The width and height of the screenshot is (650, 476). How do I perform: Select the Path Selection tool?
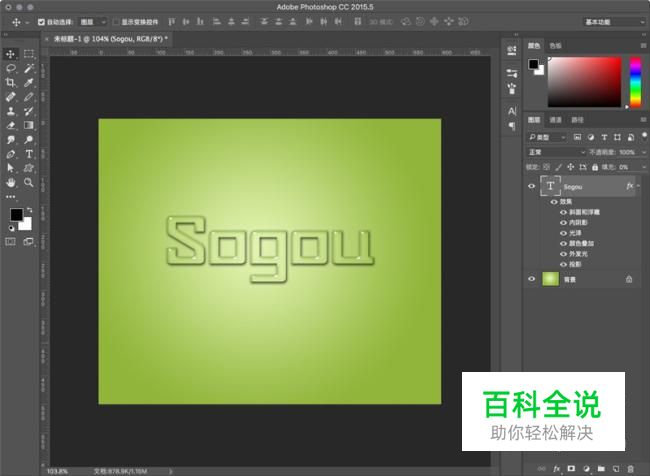(10, 168)
